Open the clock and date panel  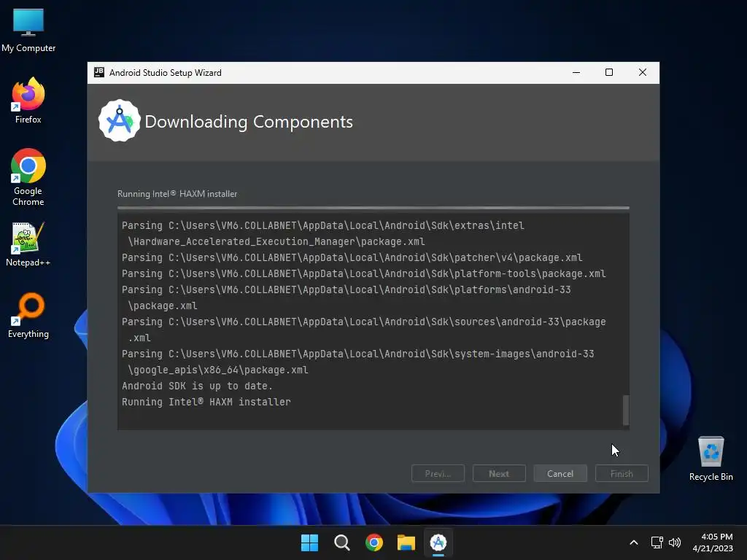[x=713, y=542]
